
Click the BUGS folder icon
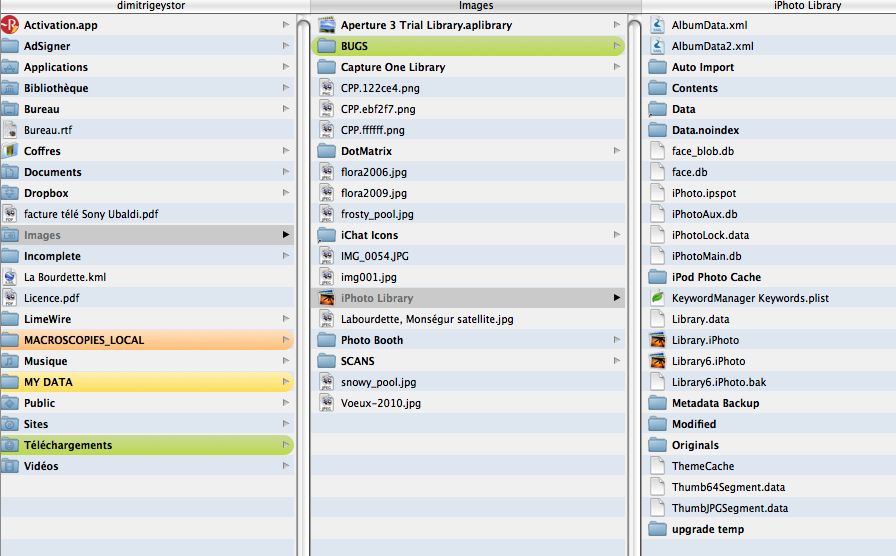pos(326,46)
